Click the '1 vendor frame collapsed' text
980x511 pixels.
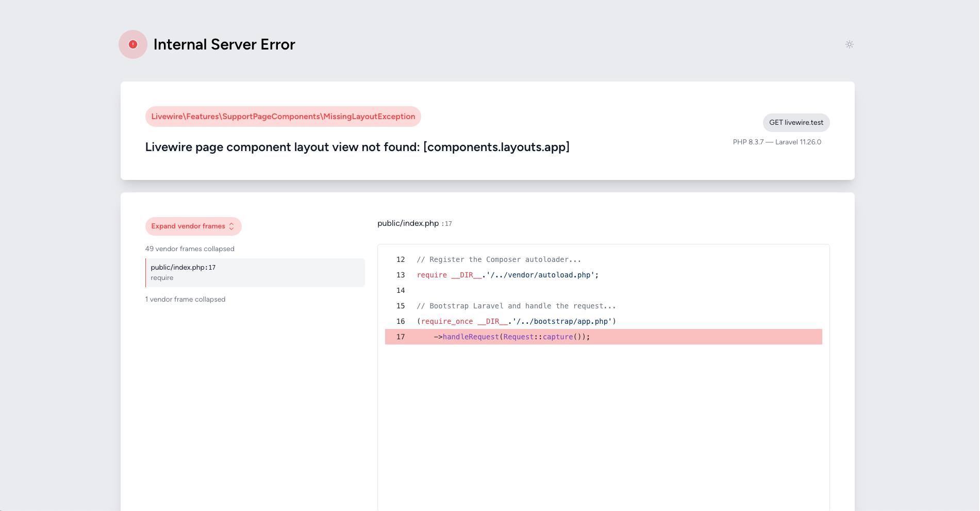(185, 299)
